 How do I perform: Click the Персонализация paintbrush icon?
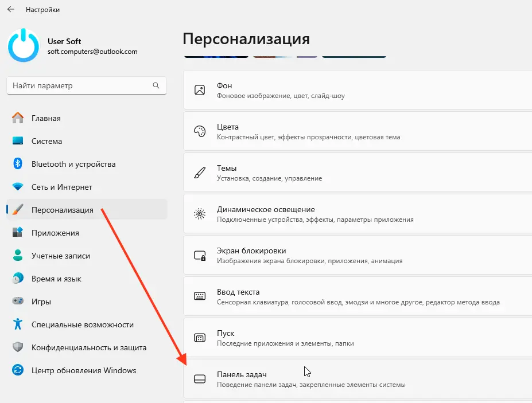coord(18,209)
